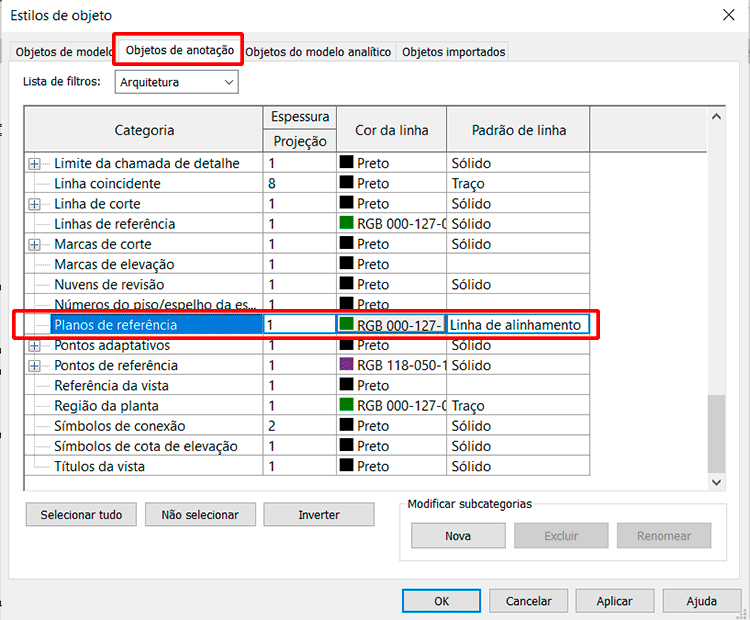
Task: Click the Selecionar tudo button
Action: 81,515
